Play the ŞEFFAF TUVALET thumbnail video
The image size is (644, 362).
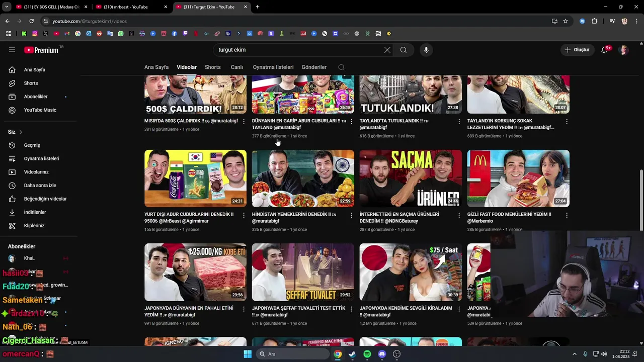[303, 272]
